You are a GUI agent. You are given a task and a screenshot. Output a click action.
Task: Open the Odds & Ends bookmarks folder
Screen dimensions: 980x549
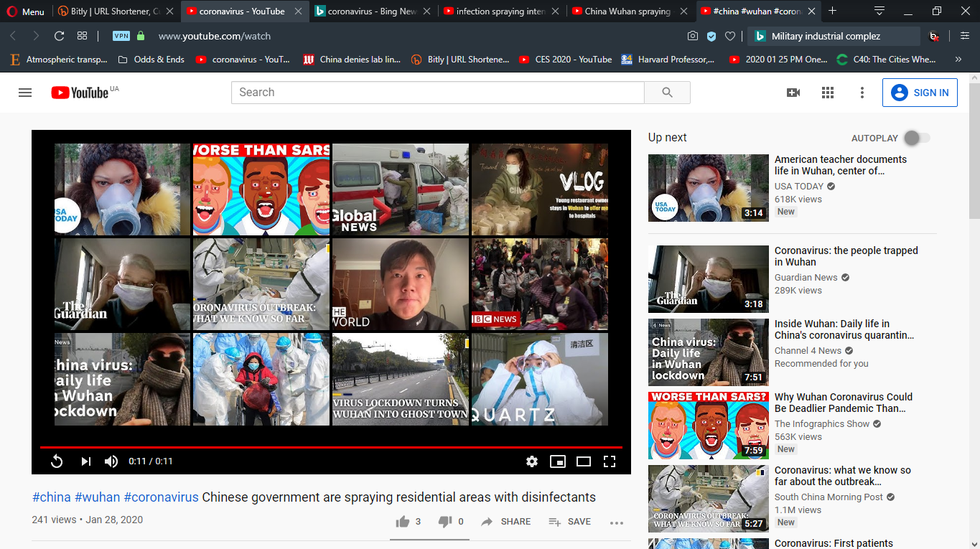point(151,60)
